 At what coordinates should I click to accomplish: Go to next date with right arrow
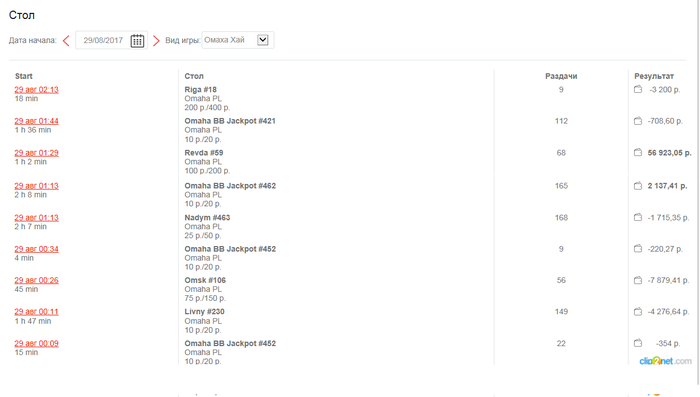pos(156,41)
